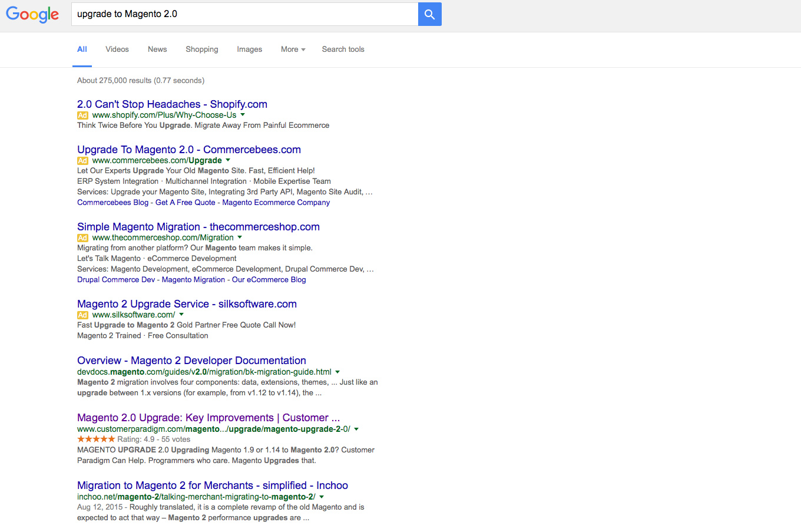Click the www.commercebees.com/Upgrade URL text
Screen dimensions: 801x532
point(157,161)
